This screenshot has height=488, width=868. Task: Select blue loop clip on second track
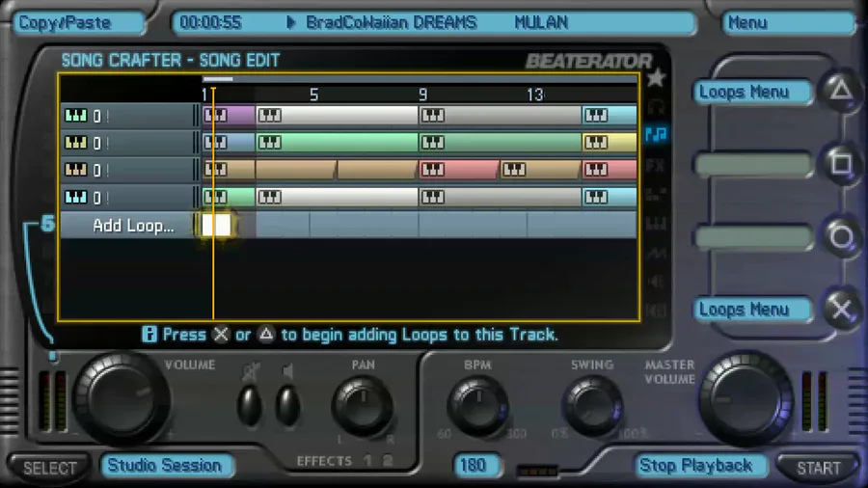229,143
